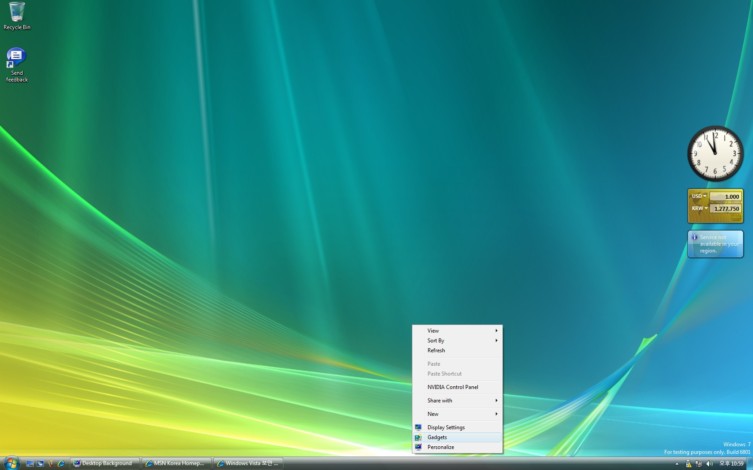Click the analog Clock gadget
This screenshot has width=753, height=470.
coord(715,154)
